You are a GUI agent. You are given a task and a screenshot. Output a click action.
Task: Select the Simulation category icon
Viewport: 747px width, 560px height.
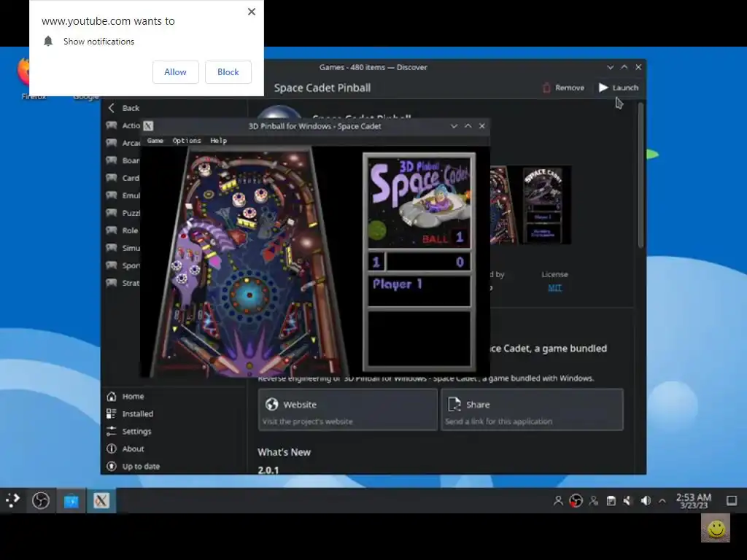(112, 248)
